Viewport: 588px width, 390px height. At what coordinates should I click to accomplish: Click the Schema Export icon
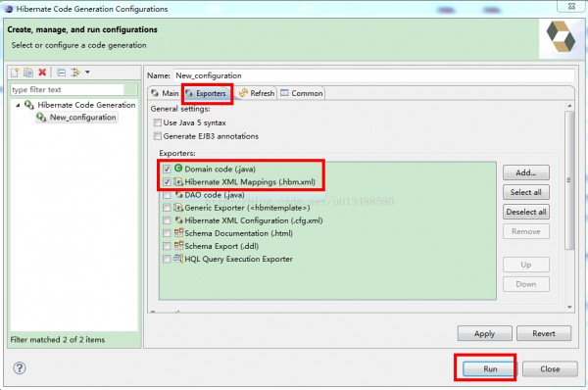click(178, 246)
